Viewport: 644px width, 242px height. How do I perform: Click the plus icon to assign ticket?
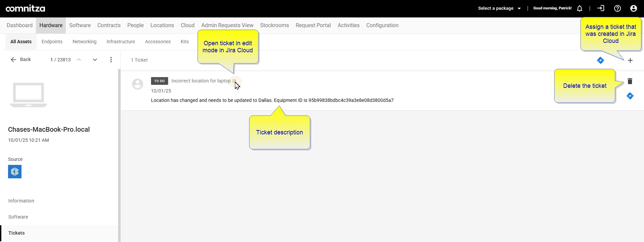pos(630,60)
